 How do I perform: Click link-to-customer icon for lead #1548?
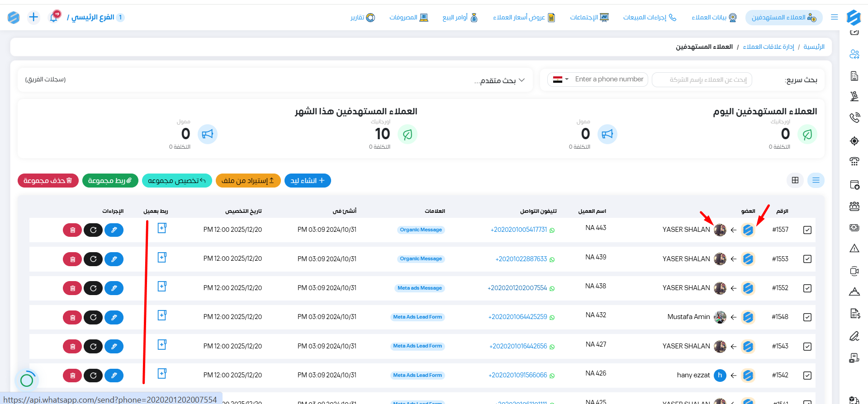[x=162, y=315]
